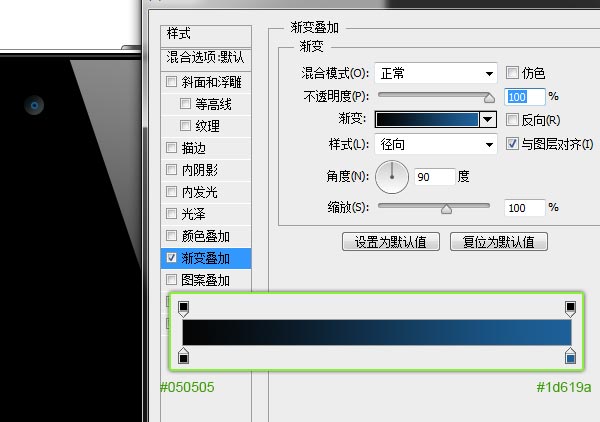600x422 pixels.
Task: Click the 设置为默认值 button
Action: (x=391, y=242)
